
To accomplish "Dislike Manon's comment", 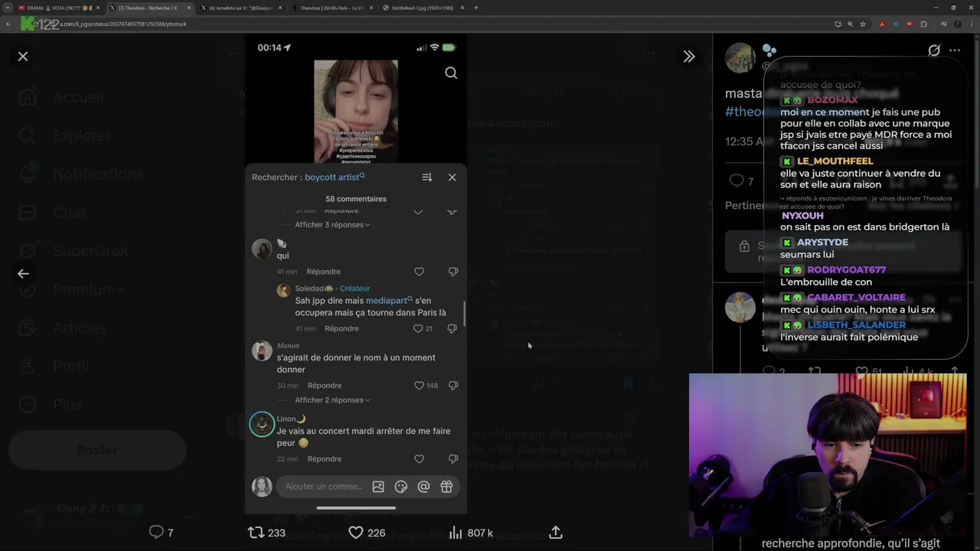I will click(452, 386).
